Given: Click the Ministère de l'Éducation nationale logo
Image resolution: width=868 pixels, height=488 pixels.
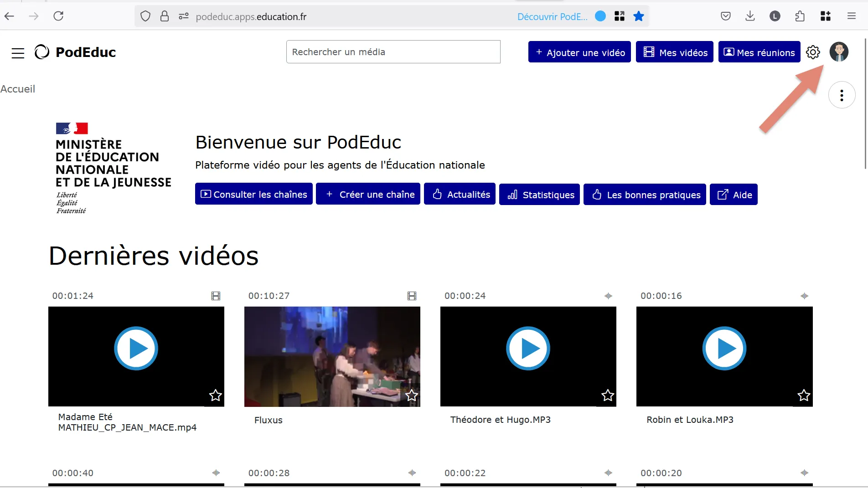Looking at the screenshot, I should tap(114, 168).
